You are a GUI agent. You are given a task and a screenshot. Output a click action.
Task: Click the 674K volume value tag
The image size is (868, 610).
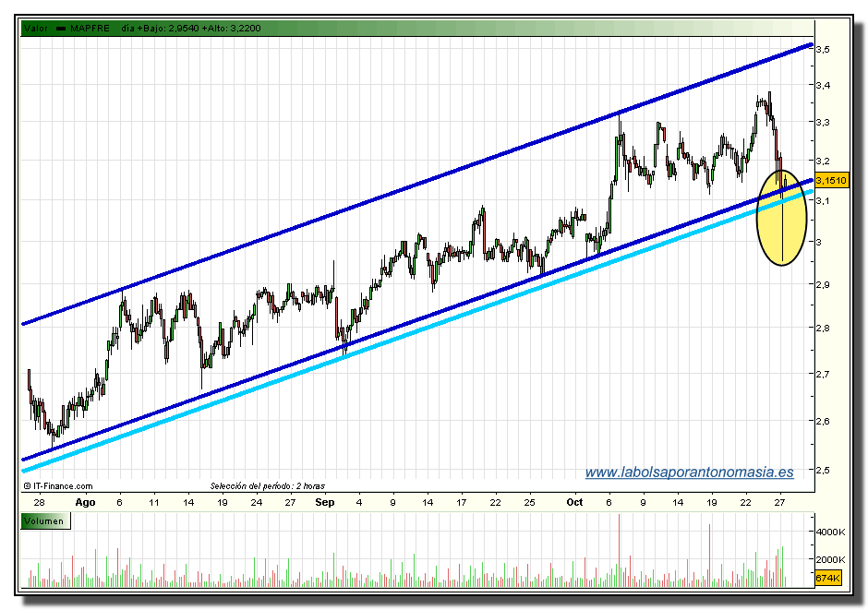[828, 578]
